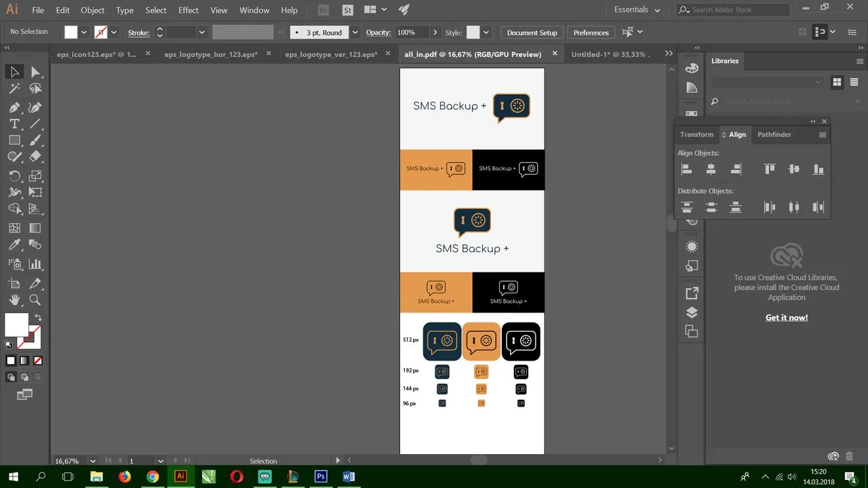The width and height of the screenshot is (868, 488).
Task: Click the large fill color swatch
Action: pos(17,325)
